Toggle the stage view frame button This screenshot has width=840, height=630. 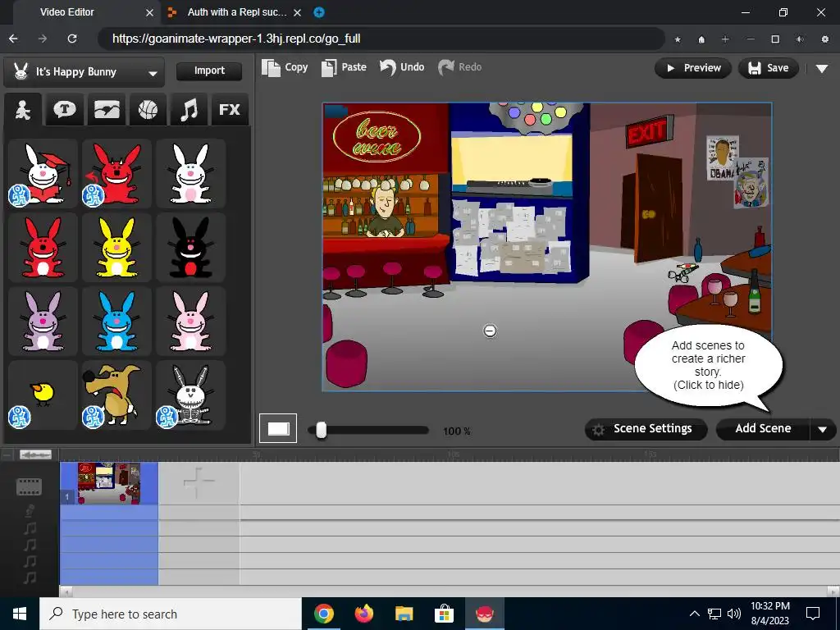(x=278, y=428)
